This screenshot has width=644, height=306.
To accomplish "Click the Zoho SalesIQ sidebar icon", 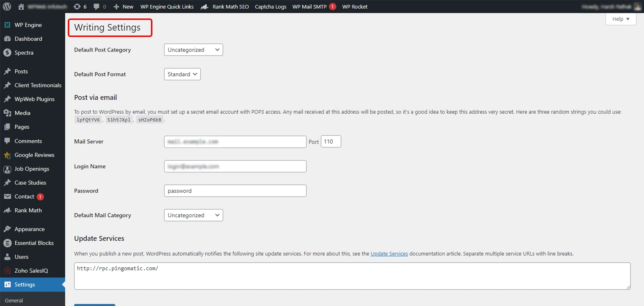I will [x=7, y=271].
